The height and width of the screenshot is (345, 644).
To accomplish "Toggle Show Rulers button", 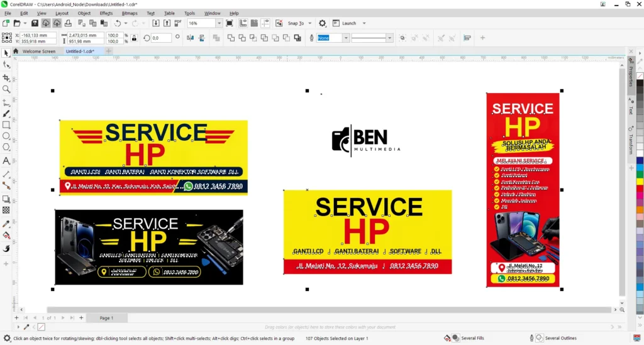I will pos(243,23).
